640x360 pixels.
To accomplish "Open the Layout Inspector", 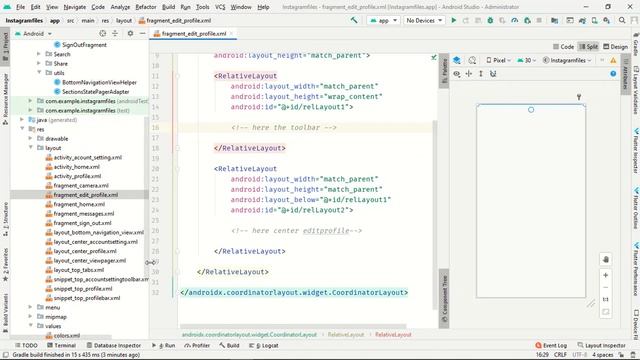I will tap(601, 345).
